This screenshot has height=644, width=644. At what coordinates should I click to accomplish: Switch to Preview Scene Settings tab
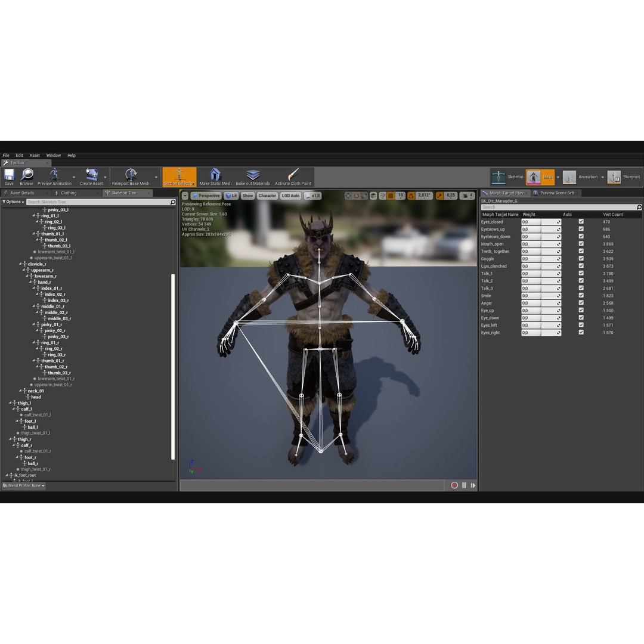(556, 193)
